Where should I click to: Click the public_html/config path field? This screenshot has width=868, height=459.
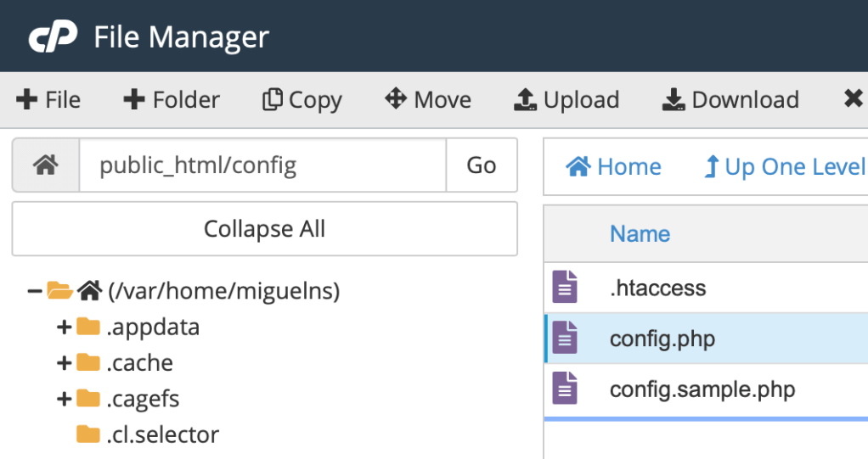(x=262, y=165)
